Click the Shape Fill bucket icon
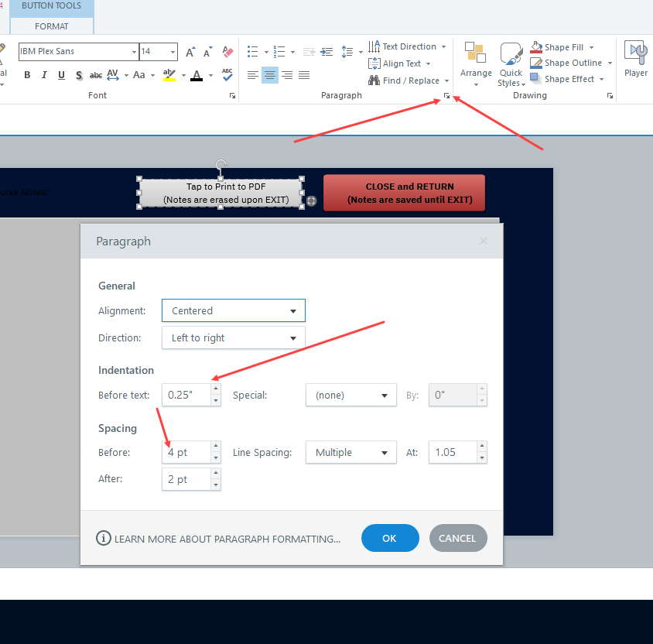 536,47
